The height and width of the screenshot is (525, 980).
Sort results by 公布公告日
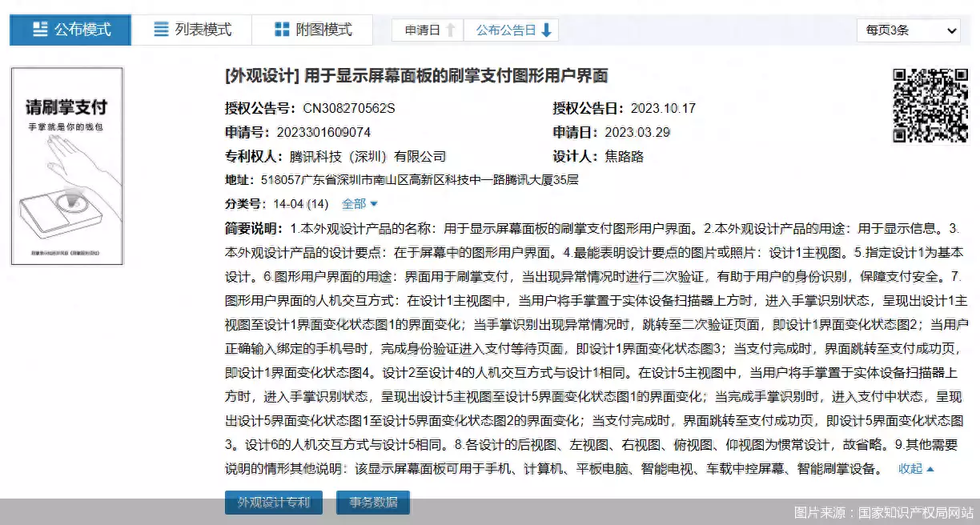point(511,30)
